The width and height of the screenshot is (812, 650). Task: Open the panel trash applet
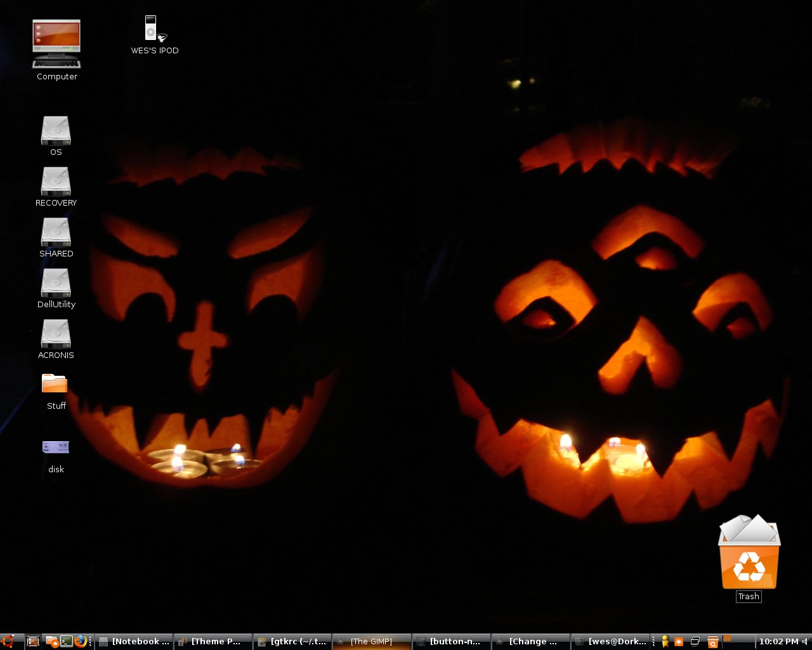(713, 641)
